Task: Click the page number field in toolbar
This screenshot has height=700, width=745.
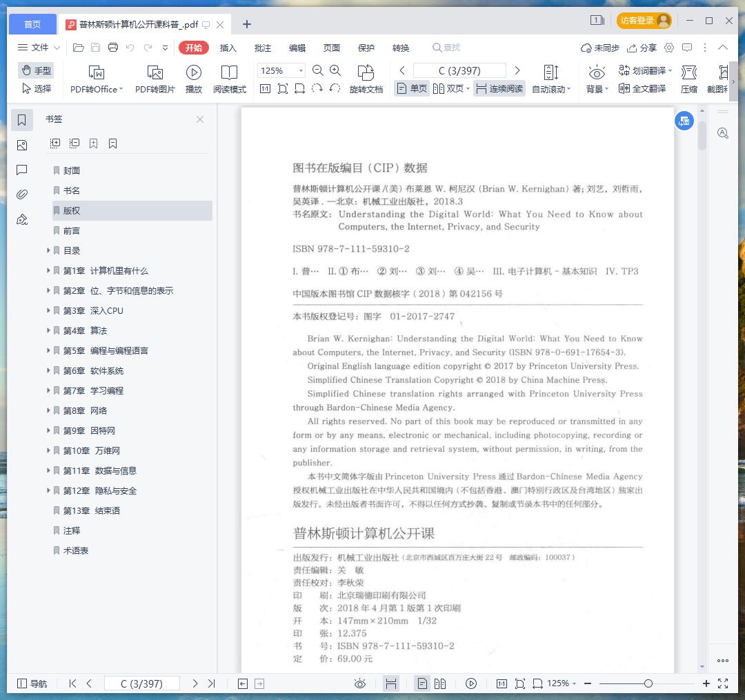Action: [459, 71]
